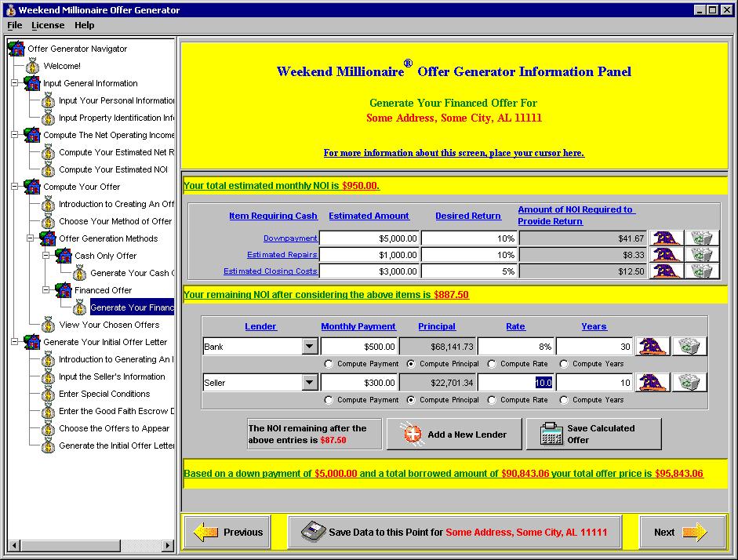Screen dimensions: 738x560
Task: Open the Help menu
Action: coord(84,25)
